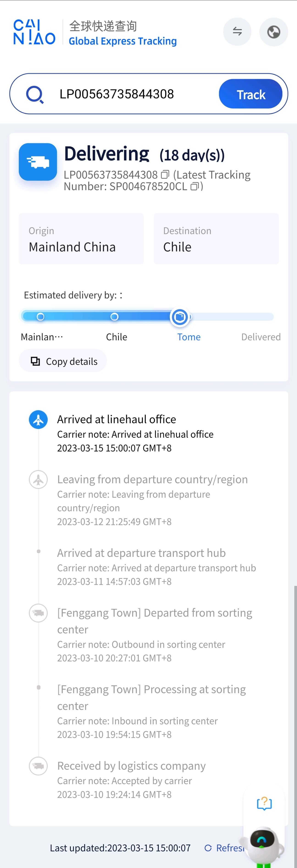Image resolution: width=297 pixels, height=868 pixels.
Task: Click the Mainland China progress step marker
Action: [x=40, y=317]
